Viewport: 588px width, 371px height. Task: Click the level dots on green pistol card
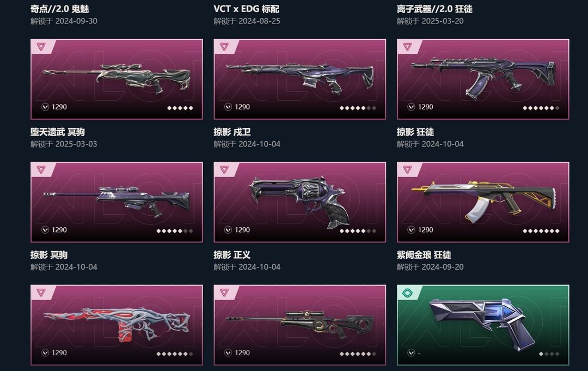(x=549, y=354)
